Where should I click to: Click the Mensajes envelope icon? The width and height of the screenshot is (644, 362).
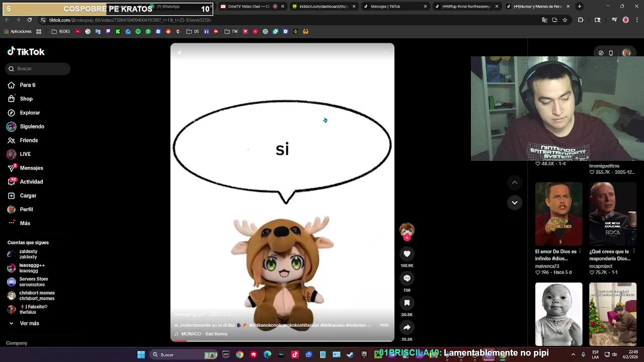click(11, 168)
